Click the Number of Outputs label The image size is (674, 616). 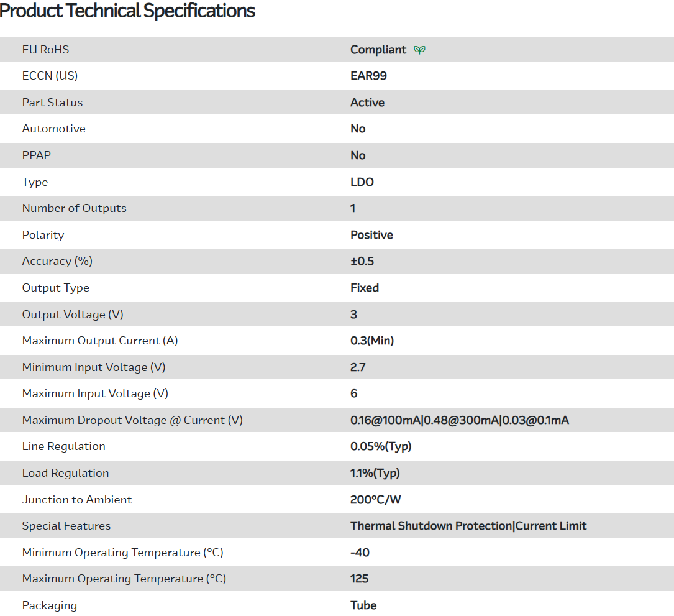click(74, 208)
